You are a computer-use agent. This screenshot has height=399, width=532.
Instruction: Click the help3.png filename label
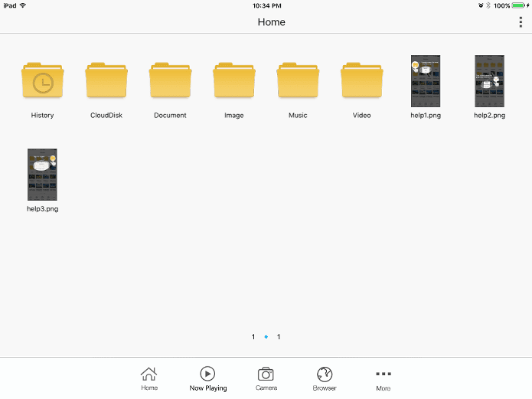tap(43, 209)
